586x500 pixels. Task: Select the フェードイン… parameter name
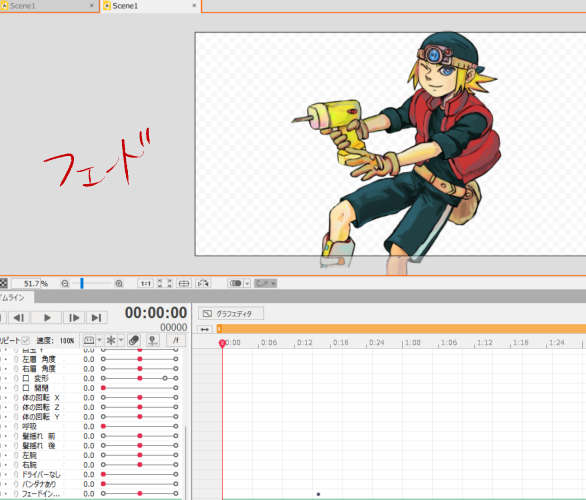point(41,494)
